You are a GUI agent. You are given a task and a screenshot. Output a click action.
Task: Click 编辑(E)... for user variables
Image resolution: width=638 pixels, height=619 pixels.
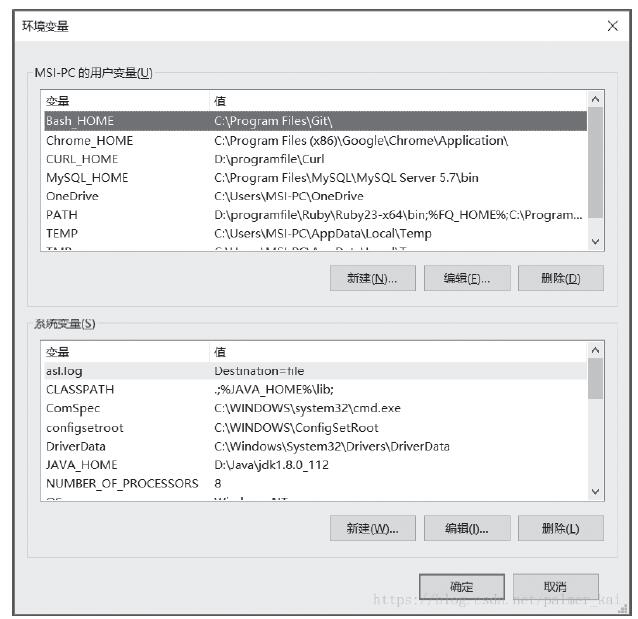click(x=467, y=278)
